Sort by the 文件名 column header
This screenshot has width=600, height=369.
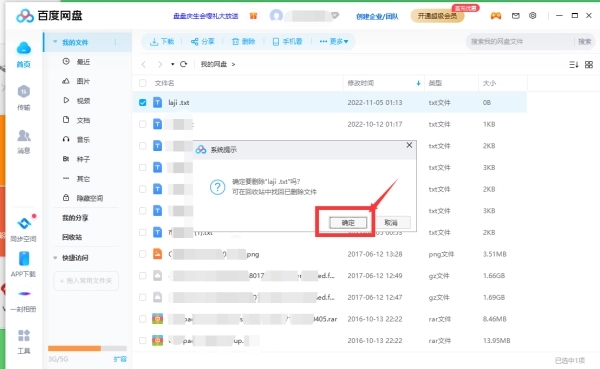tap(164, 83)
